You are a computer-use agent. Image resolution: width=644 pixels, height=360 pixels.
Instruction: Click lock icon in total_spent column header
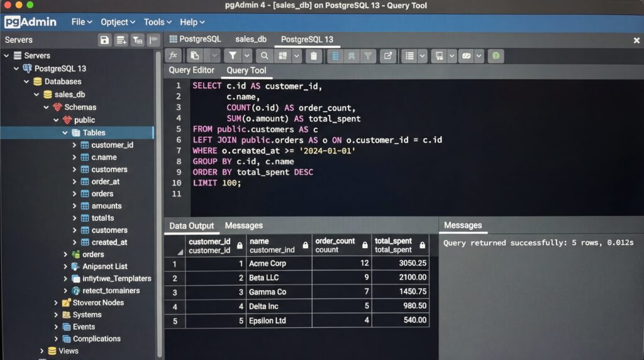coord(422,245)
